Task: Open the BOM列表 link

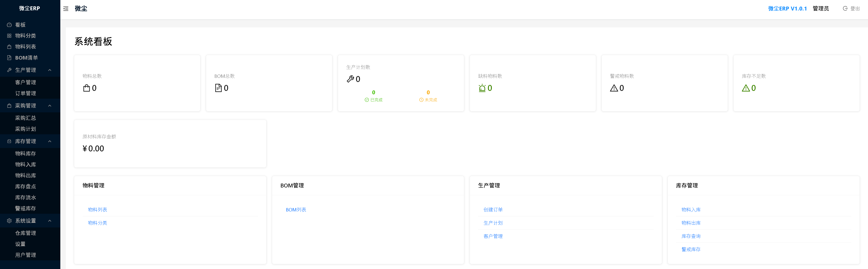Action: (x=296, y=210)
